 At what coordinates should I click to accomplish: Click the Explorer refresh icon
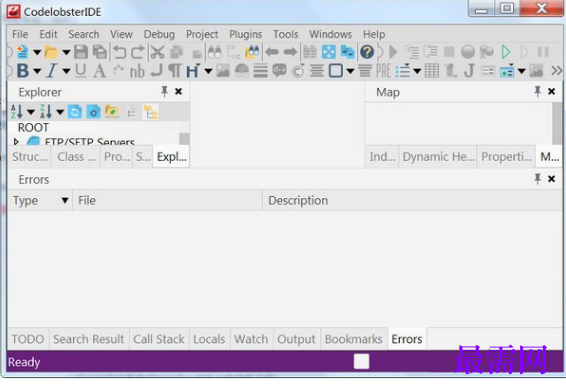75,112
